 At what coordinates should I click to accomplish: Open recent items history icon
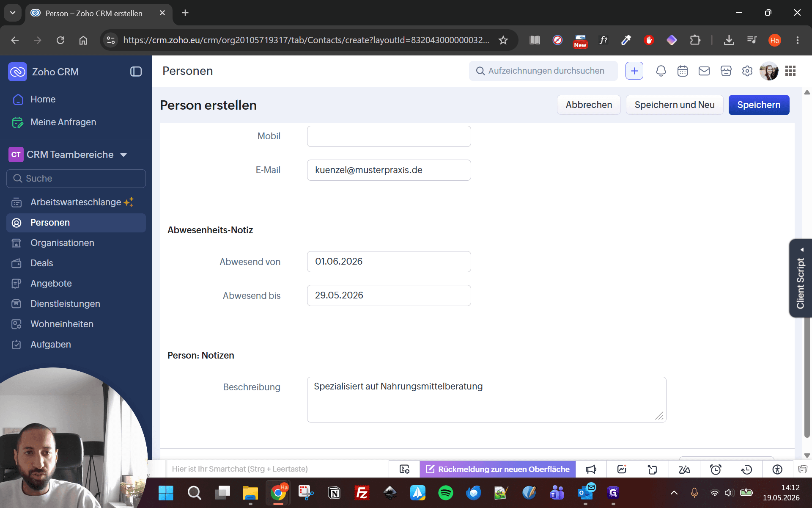(746, 469)
